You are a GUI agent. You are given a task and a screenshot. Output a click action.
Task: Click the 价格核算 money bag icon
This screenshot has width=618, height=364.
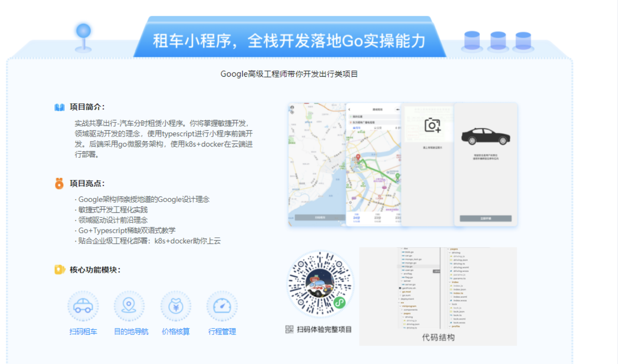click(x=176, y=306)
